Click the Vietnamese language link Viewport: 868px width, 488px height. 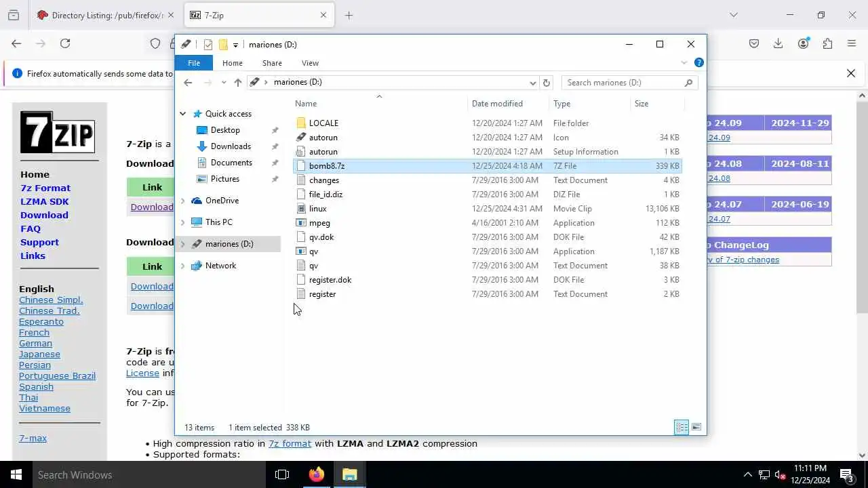coord(45,408)
